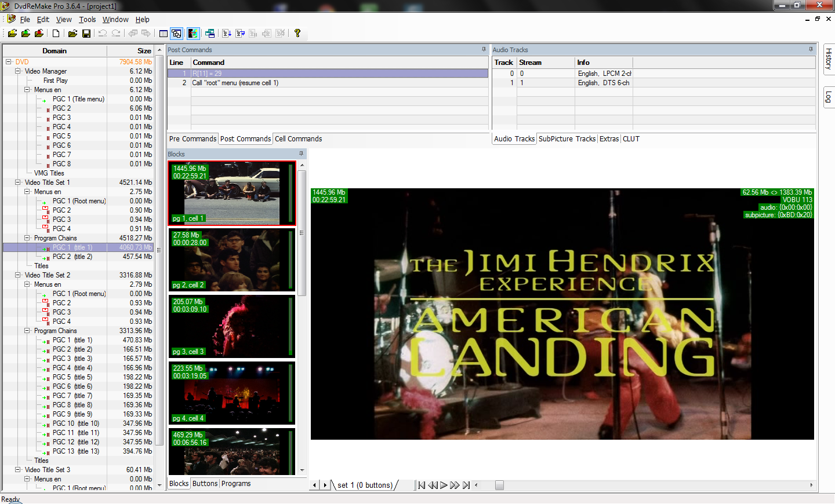
Task: Open the Help menu
Action: tap(143, 19)
